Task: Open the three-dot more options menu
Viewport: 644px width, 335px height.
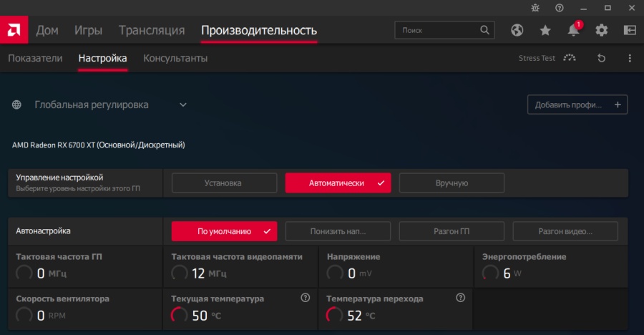Action: click(x=630, y=58)
